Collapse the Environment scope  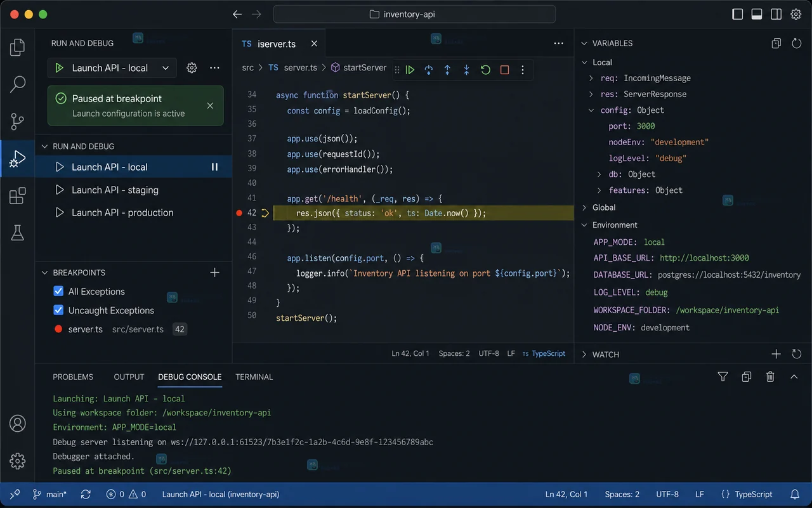coord(584,225)
